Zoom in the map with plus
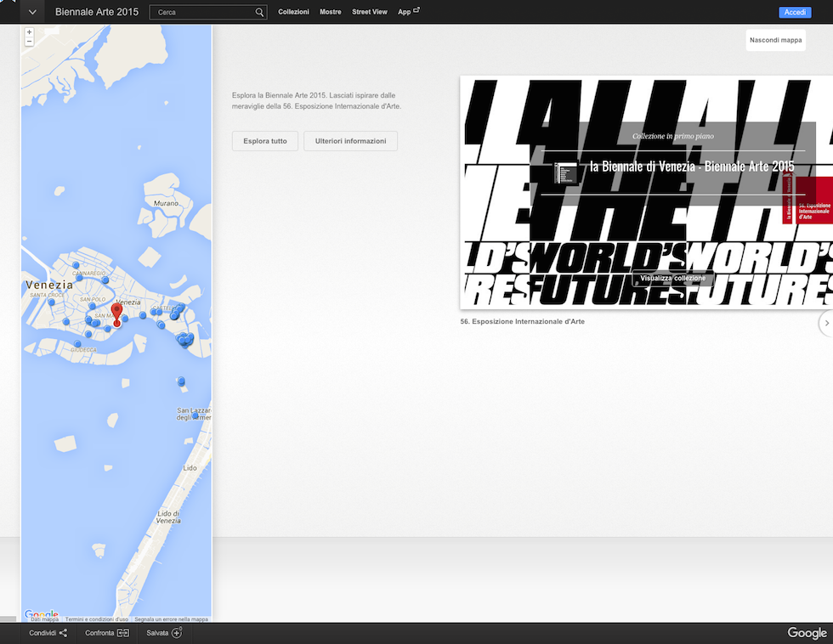The height and width of the screenshot is (644, 833). (x=29, y=32)
